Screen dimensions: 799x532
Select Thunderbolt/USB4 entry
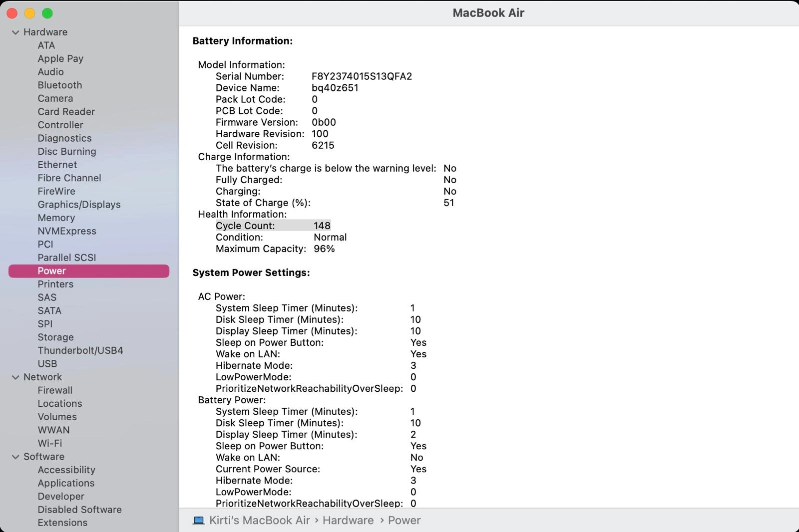tap(80, 350)
